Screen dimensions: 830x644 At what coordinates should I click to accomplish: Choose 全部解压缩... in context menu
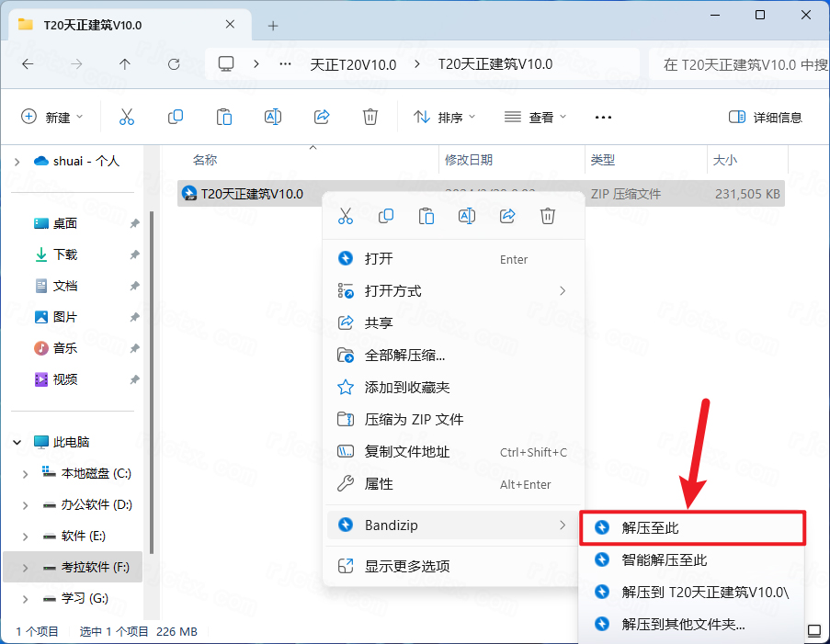tap(404, 356)
